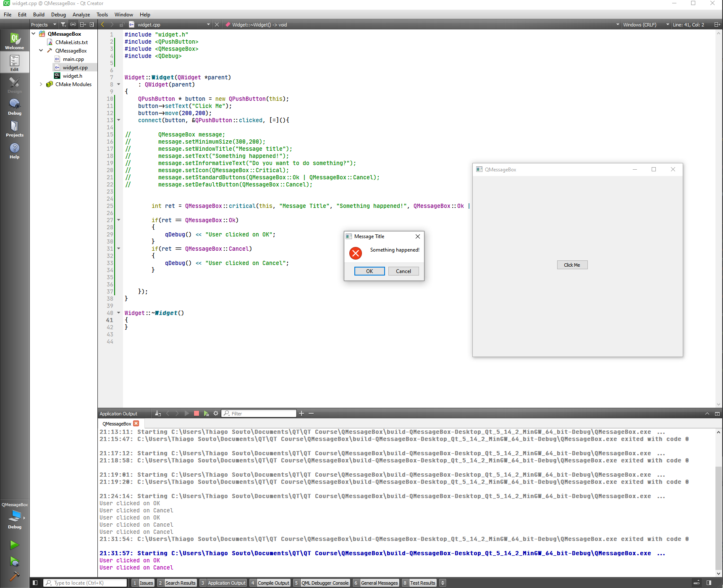Go forward in editor navigation history

[x=112, y=25]
